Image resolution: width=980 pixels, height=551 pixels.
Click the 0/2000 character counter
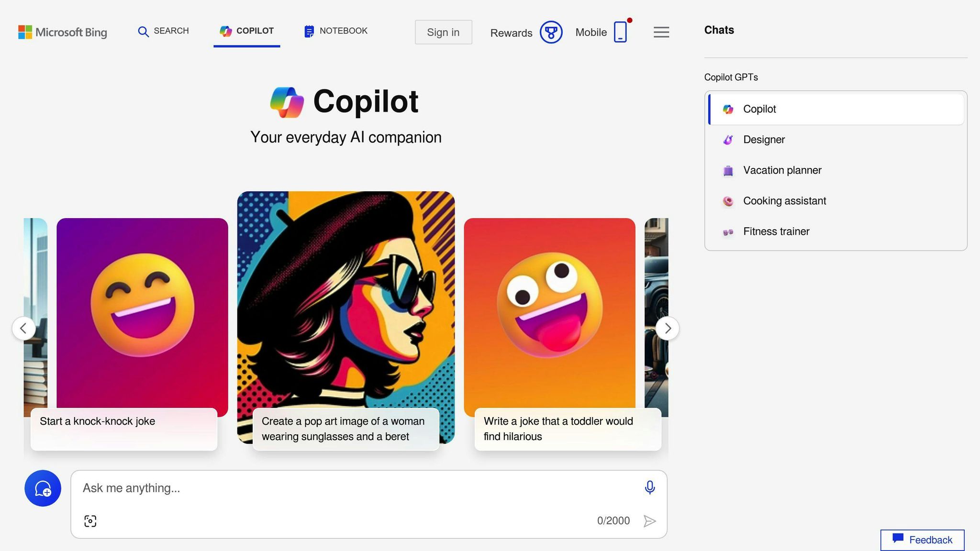coord(613,521)
